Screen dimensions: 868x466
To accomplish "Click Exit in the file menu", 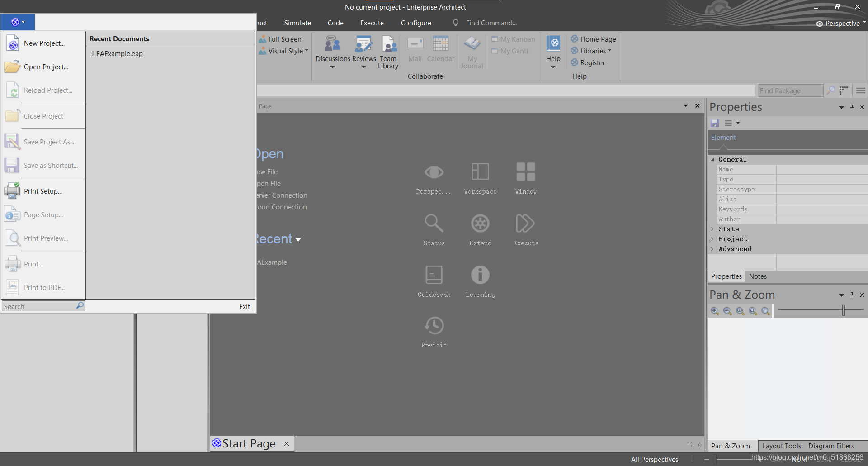I will [245, 306].
